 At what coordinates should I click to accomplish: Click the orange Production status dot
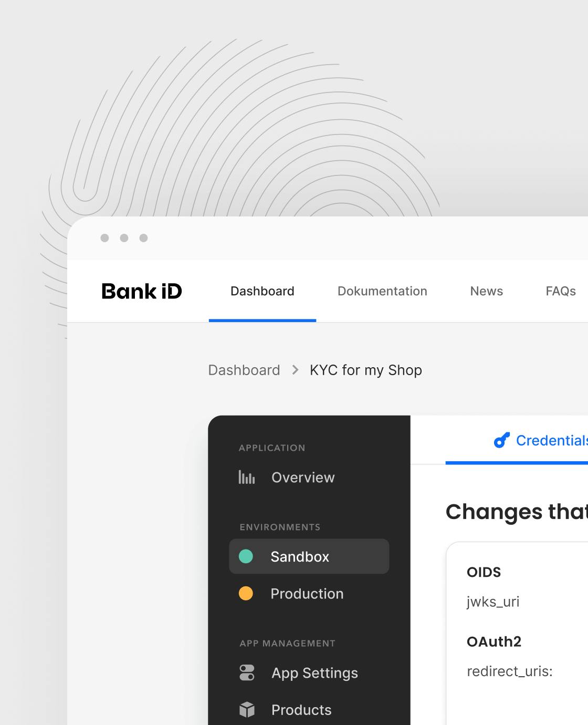point(246,593)
